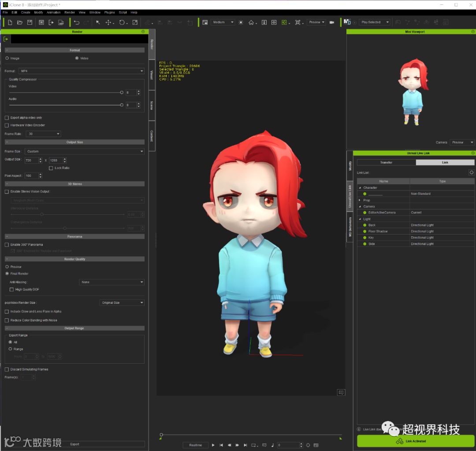
Task: Click the video camera icon in the toolbar
Action: (332, 22)
